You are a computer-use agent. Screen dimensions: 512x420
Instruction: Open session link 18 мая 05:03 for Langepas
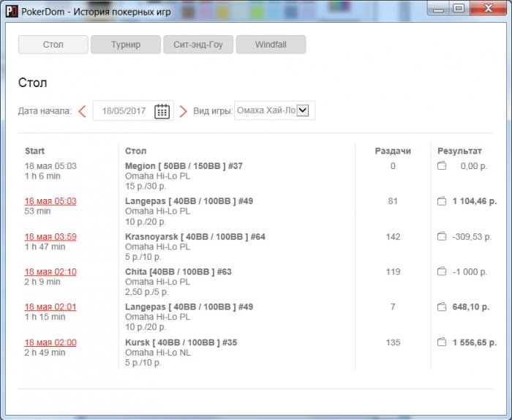point(50,201)
